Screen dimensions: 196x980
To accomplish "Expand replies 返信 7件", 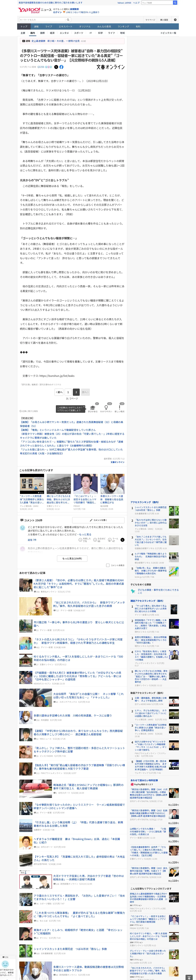I will click(x=32, y=540).
